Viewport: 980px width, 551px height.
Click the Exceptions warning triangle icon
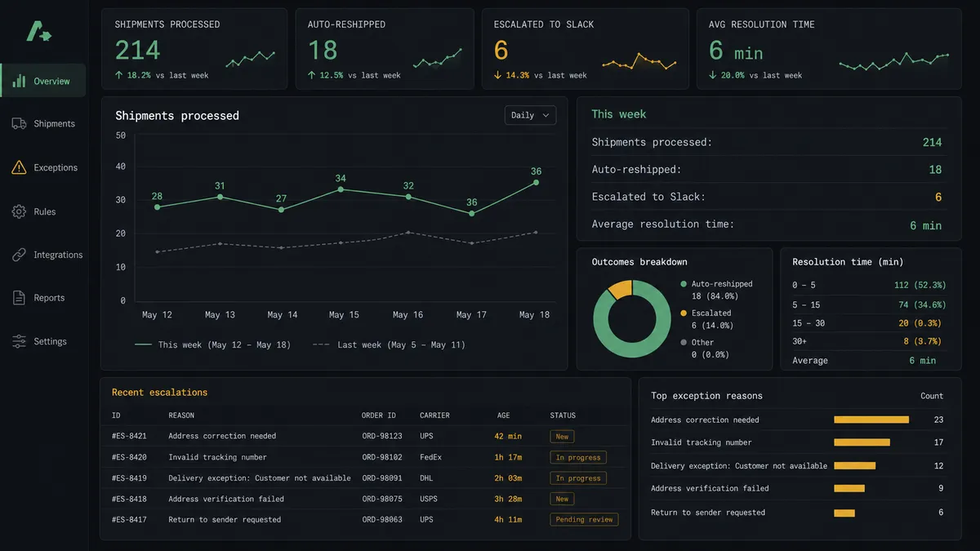pyautogui.click(x=19, y=167)
